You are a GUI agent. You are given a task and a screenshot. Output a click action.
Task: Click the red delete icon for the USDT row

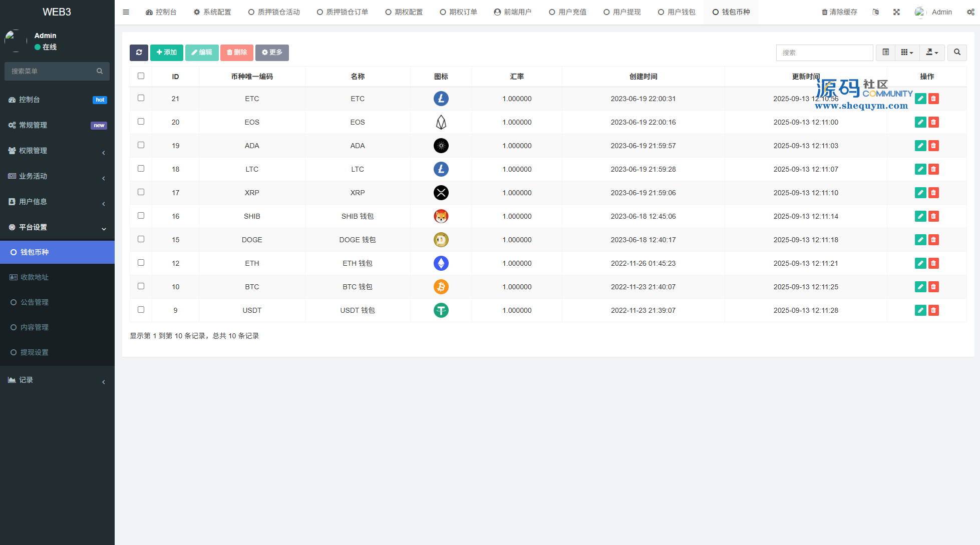coord(933,310)
